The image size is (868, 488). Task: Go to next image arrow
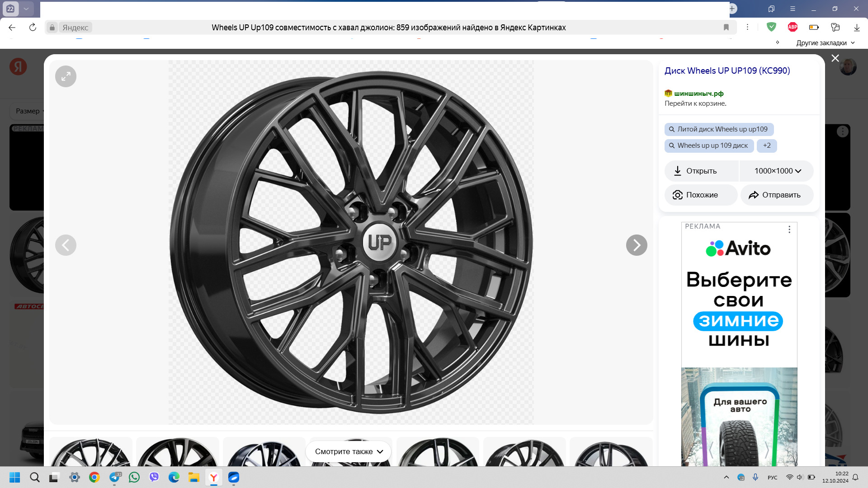tap(637, 245)
